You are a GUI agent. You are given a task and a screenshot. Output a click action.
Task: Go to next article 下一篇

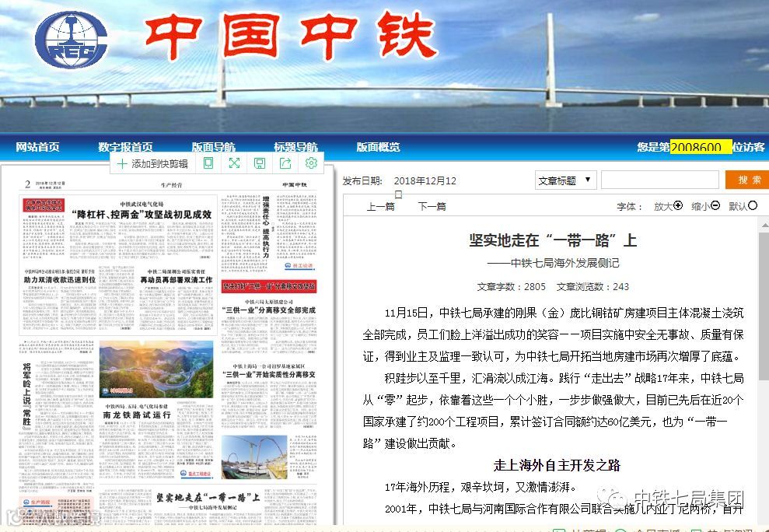[432, 207]
